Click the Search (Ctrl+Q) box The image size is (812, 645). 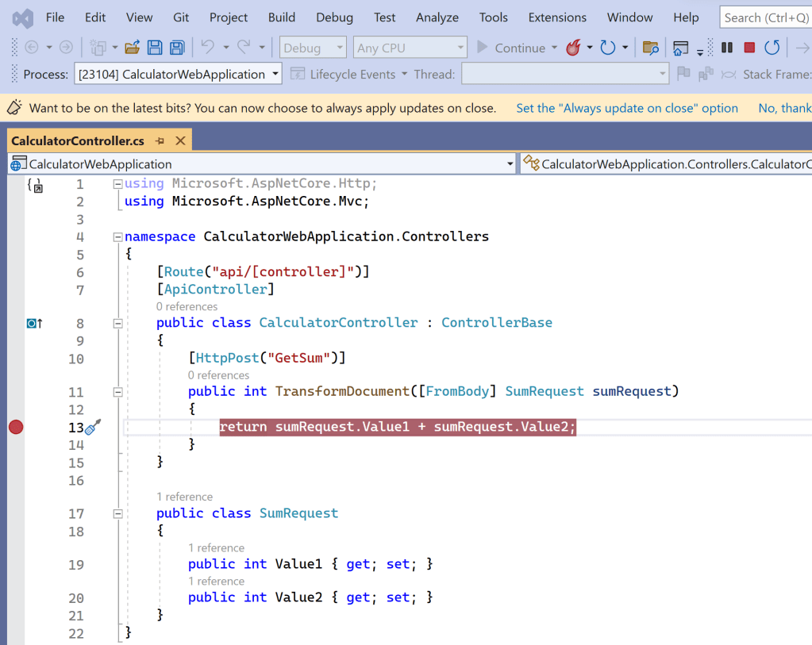(765, 17)
